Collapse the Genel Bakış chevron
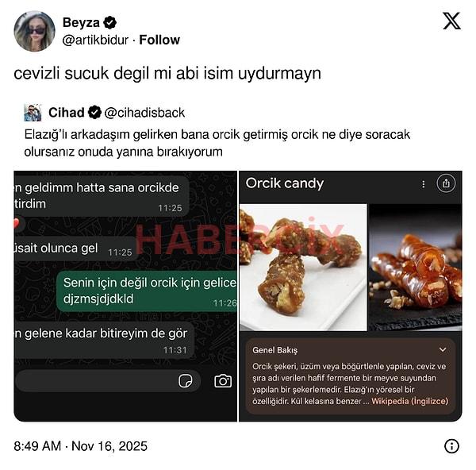Viewport: 476px width, 470px height. click(443, 349)
